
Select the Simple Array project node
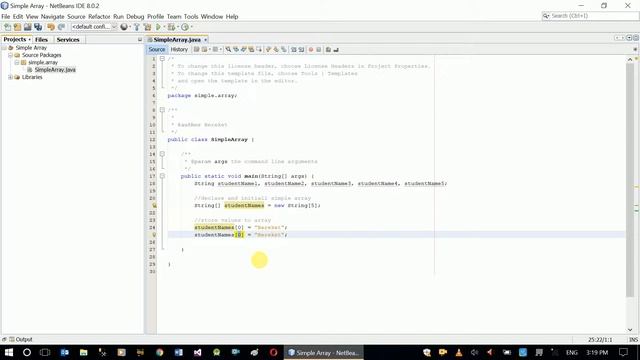[31, 48]
